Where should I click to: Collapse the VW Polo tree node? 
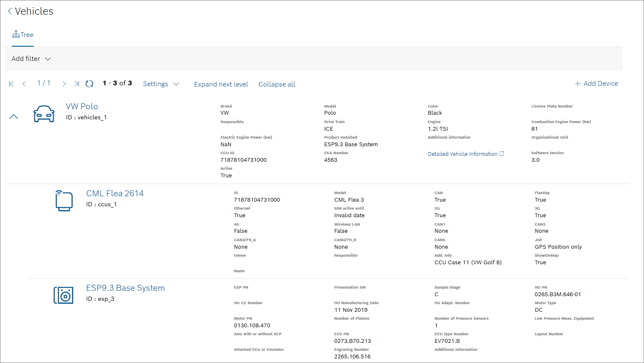click(14, 117)
